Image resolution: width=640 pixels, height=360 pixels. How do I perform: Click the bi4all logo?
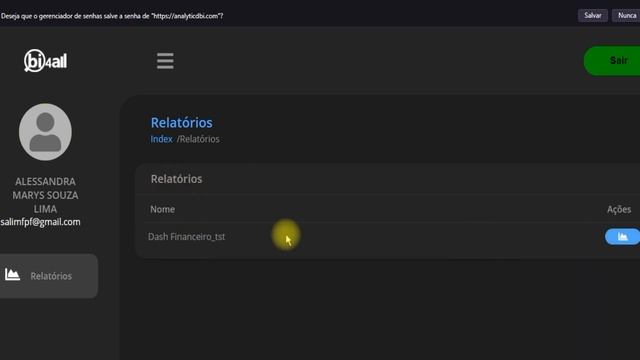coord(45,61)
